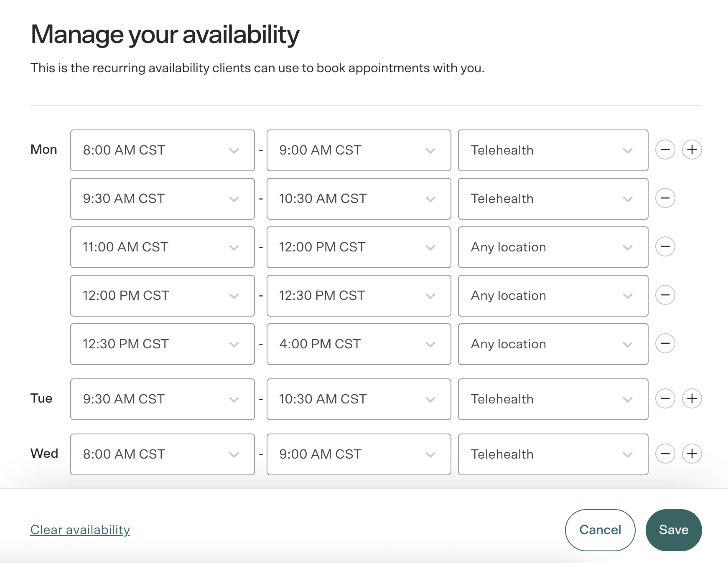Open Monday 4:00 PM end time dropdown

point(359,344)
